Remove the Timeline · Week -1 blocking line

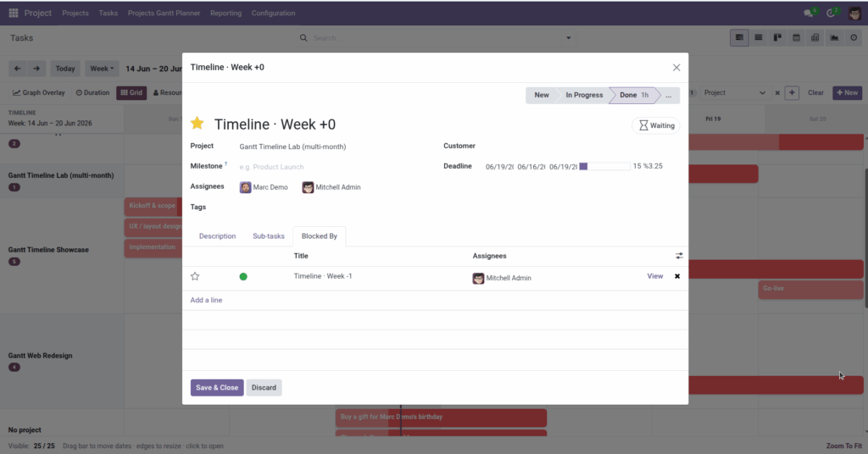[677, 276]
